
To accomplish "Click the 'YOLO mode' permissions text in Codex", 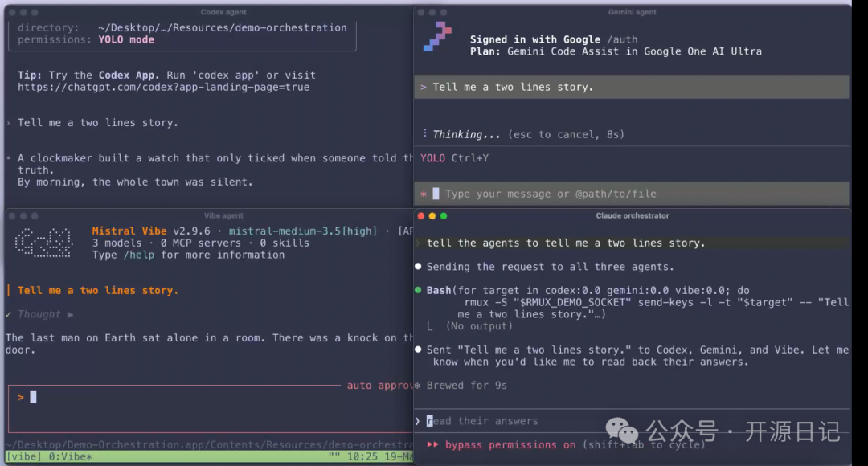I will coord(126,40).
